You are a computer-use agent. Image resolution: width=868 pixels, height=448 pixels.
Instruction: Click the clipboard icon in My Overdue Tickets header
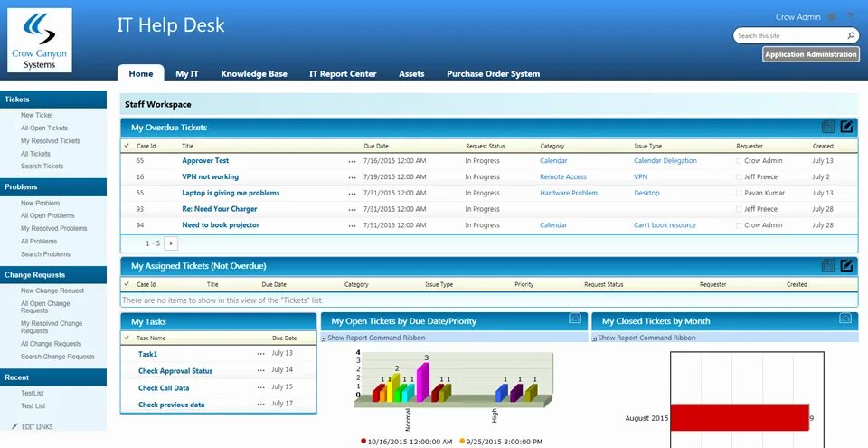[x=828, y=127]
